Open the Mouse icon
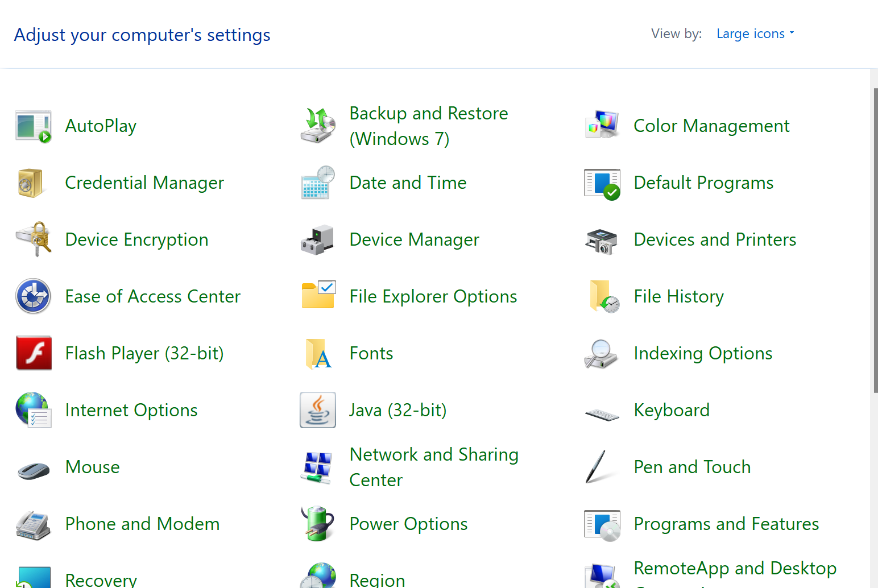Screen dimensions: 878x588 pyautogui.click(x=34, y=470)
